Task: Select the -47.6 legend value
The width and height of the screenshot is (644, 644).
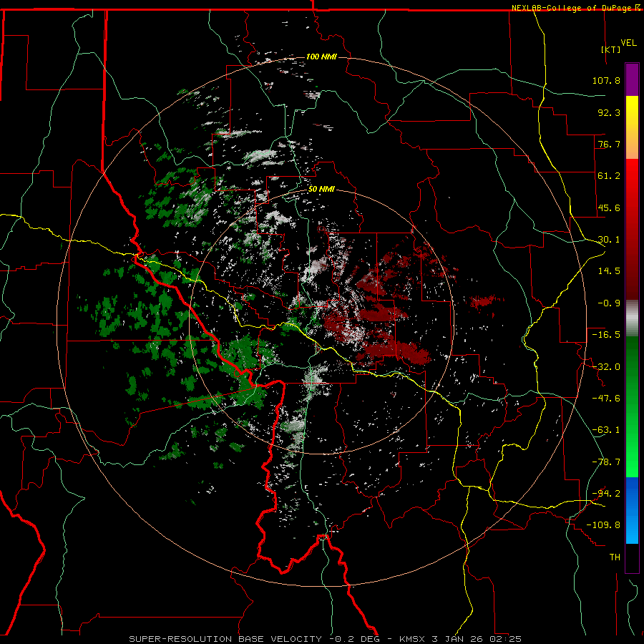Action: pyautogui.click(x=606, y=399)
